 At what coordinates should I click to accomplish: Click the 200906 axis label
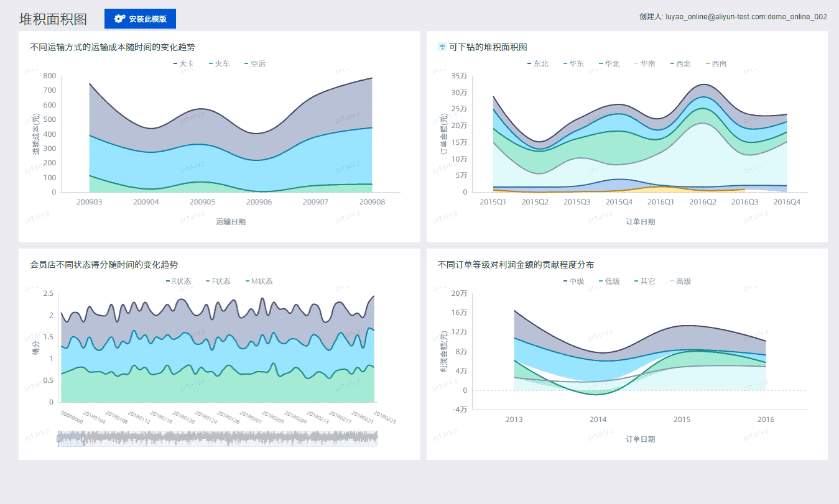pos(259,202)
